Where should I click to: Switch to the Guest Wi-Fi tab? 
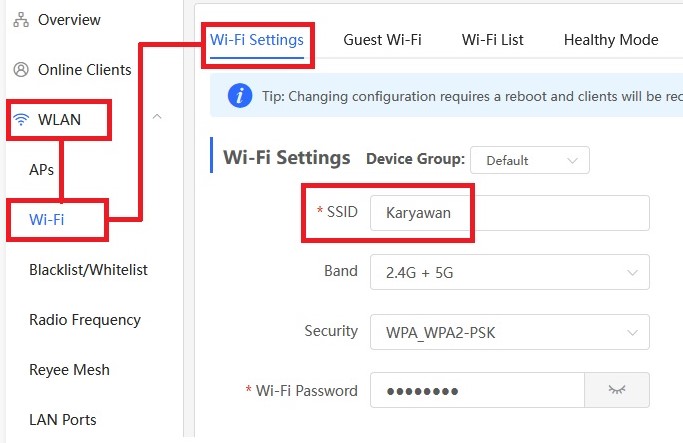tap(382, 40)
